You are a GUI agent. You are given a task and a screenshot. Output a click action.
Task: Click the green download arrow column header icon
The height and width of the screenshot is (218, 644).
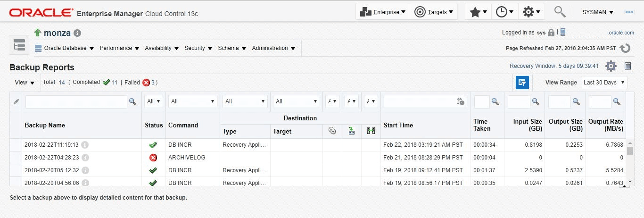tap(352, 131)
